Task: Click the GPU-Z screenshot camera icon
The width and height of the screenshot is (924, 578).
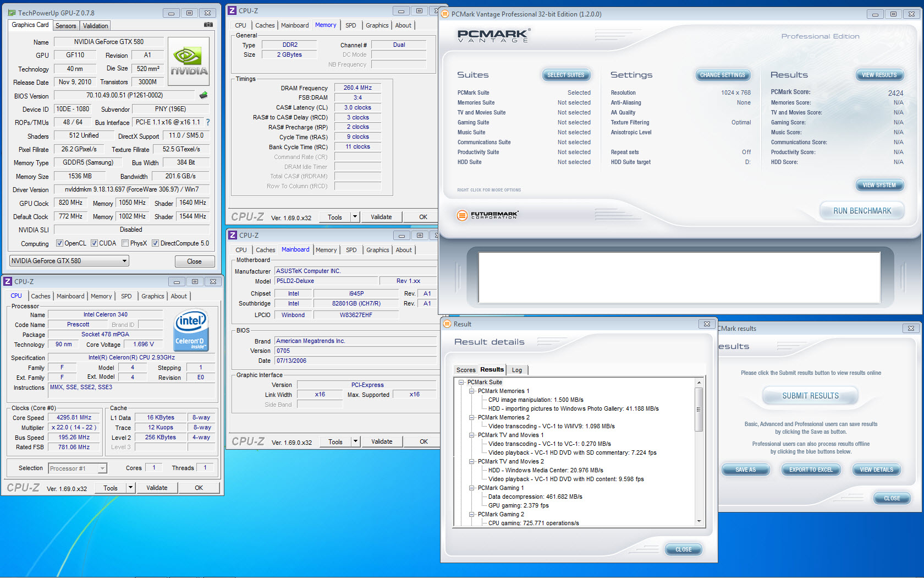Action: (208, 25)
